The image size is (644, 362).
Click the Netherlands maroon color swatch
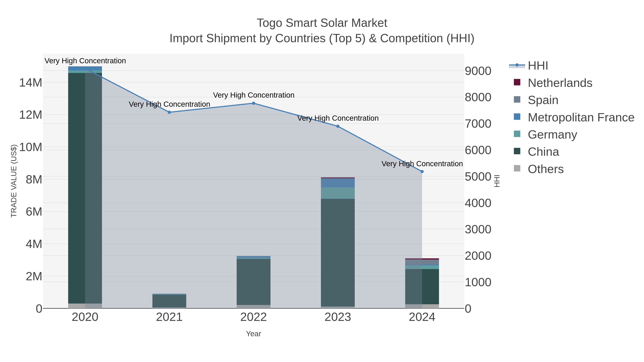click(x=517, y=82)
